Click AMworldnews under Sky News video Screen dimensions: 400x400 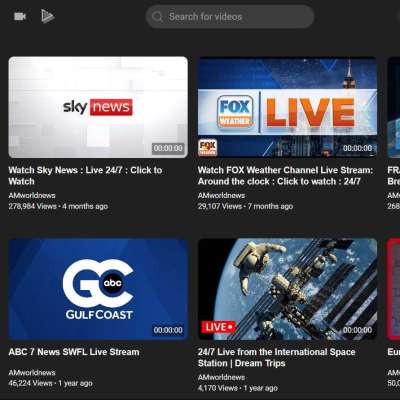[32, 195]
